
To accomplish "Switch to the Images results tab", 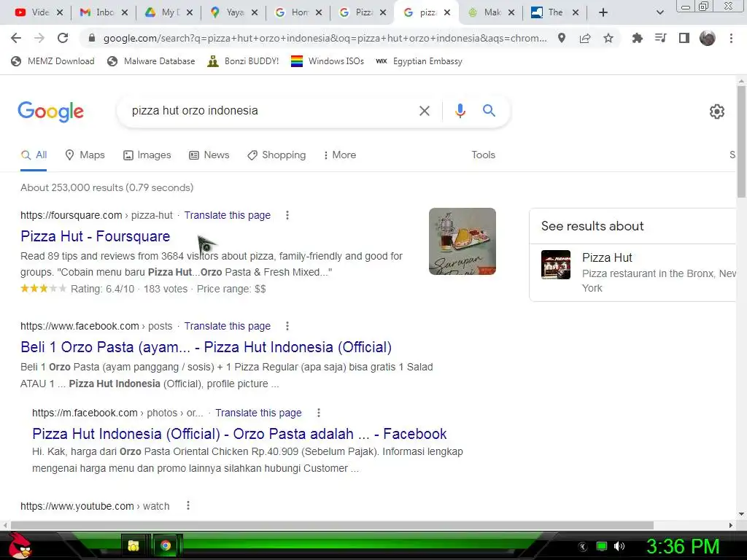I will click(147, 155).
